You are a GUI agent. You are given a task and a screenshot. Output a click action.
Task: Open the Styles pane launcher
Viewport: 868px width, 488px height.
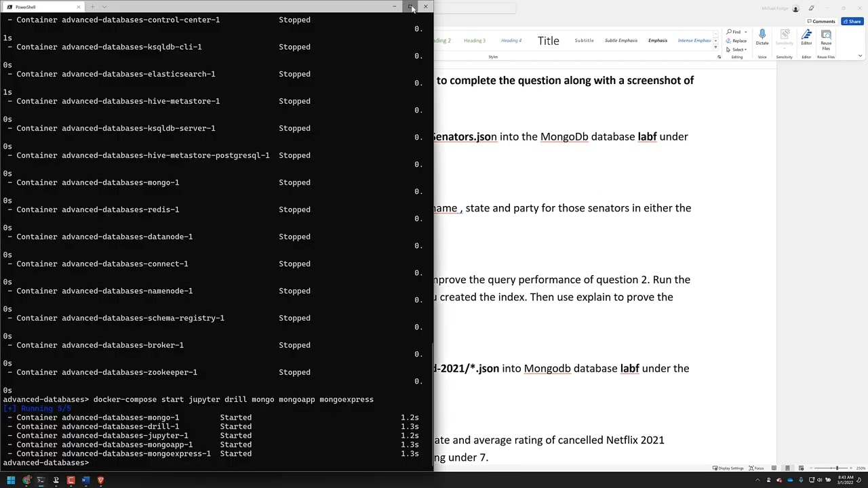pyautogui.click(x=719, y=57)
